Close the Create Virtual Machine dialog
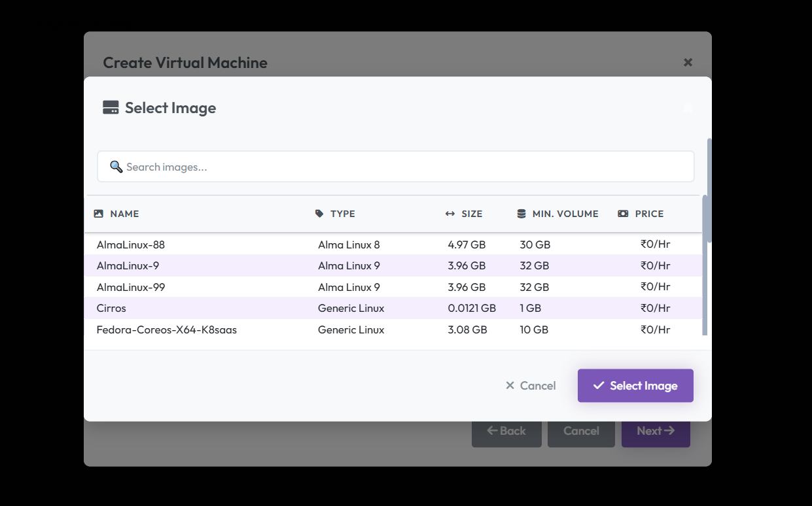Viewport: 812px width, 506px height. (x=688, y=62)
